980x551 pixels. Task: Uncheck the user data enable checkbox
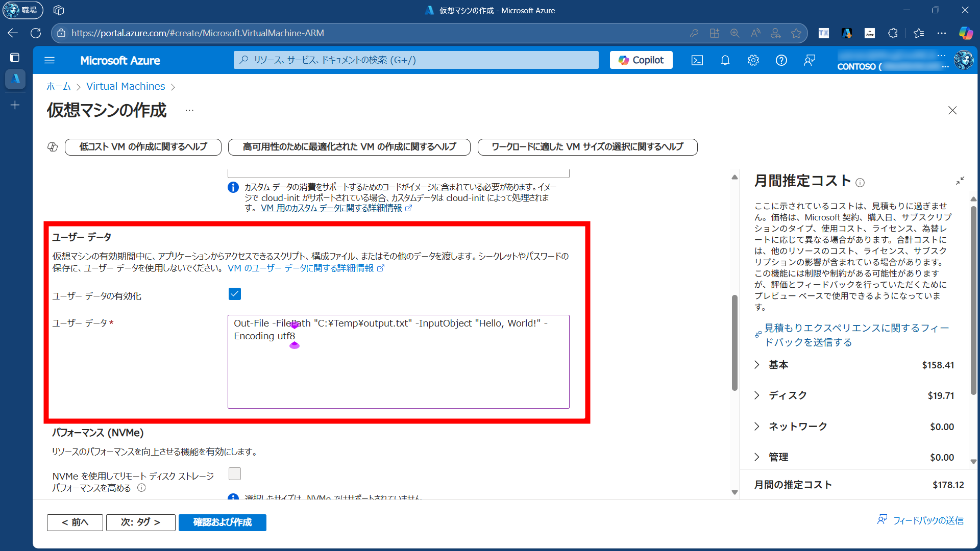[235, 294]
